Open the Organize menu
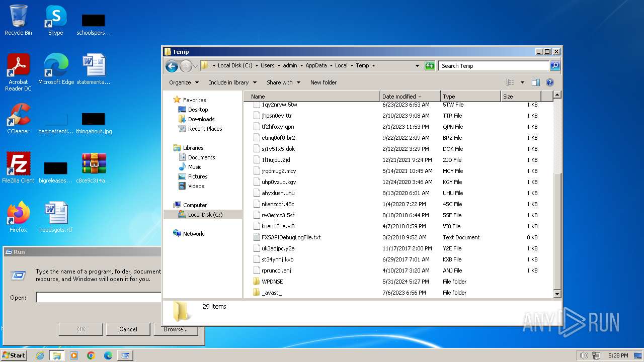This screenshot has width=644, height=362. [x=184, y=82]
